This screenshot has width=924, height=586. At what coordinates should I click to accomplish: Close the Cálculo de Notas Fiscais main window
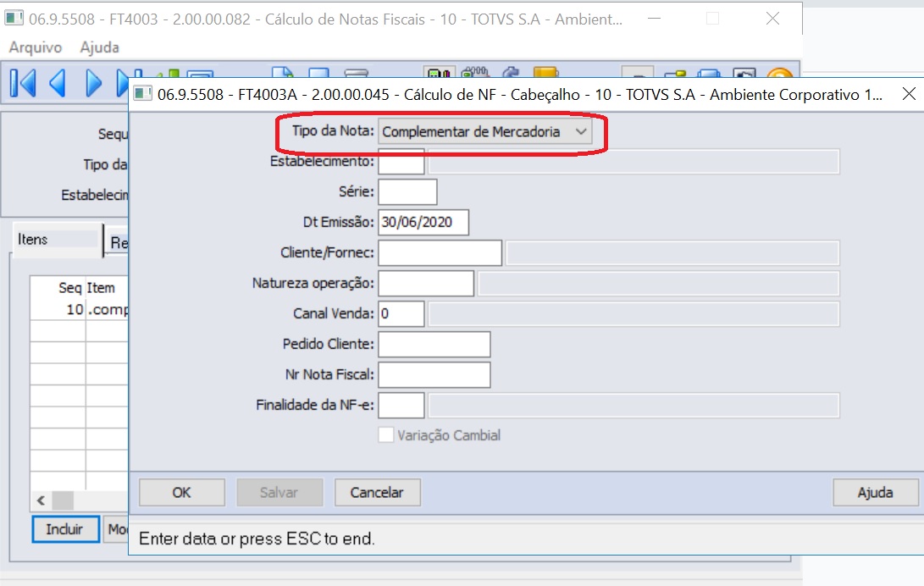772,19
